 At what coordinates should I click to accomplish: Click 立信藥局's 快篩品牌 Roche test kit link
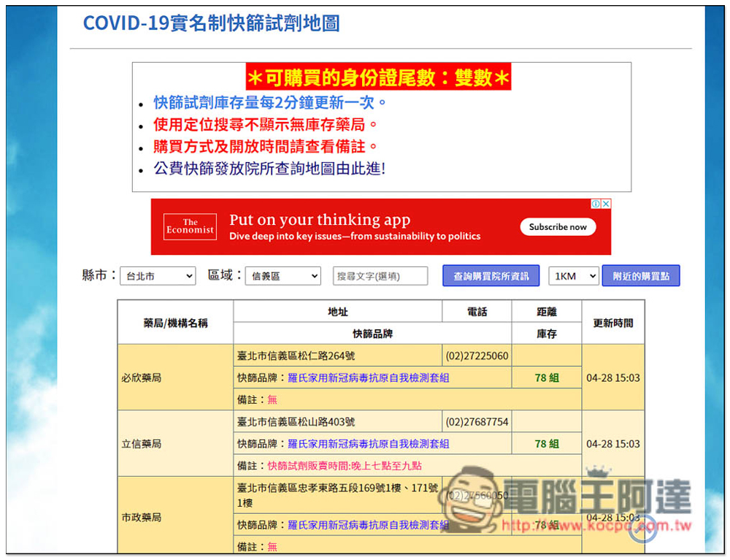click(x=368, y=443)
